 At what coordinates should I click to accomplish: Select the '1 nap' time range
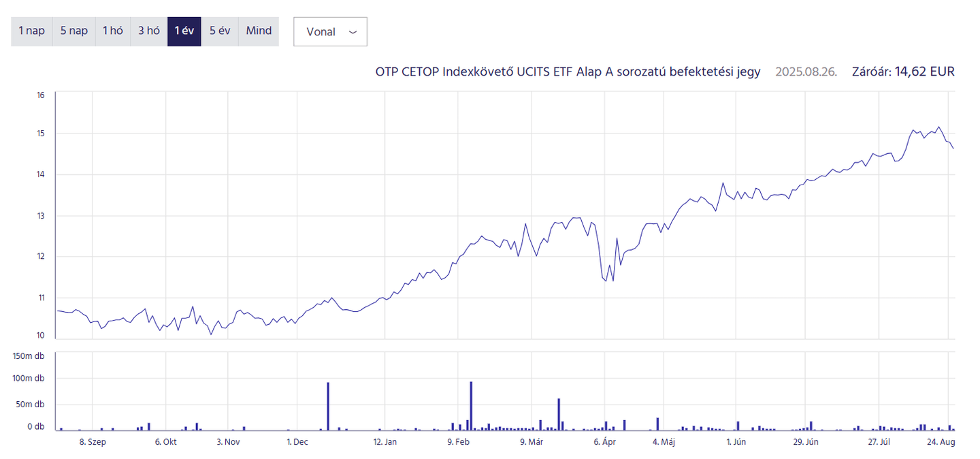click(x=31, y=31)
